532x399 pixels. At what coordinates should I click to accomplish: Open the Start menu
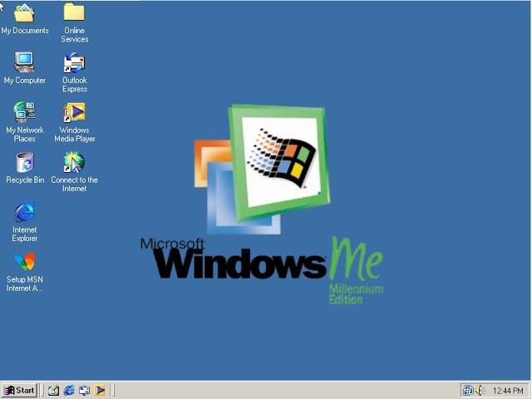click(x=19, y=390)
